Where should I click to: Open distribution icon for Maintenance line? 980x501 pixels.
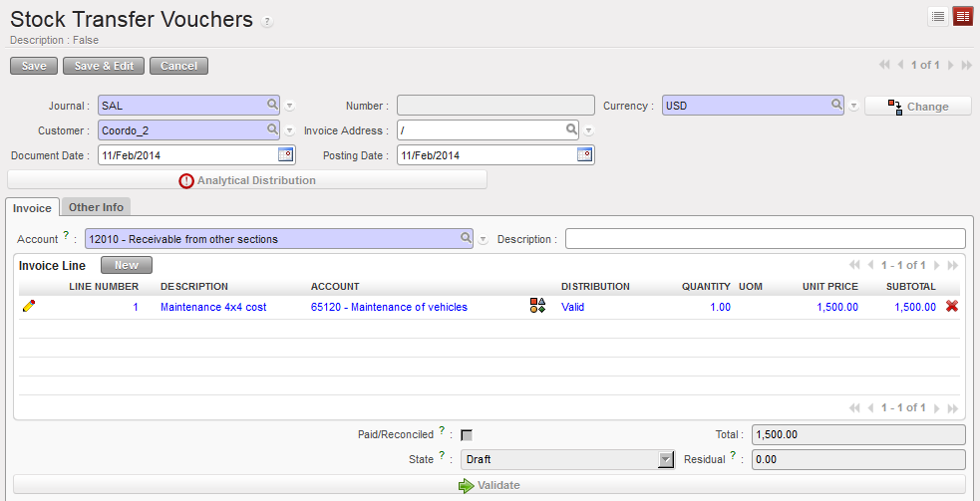(537, 307)
